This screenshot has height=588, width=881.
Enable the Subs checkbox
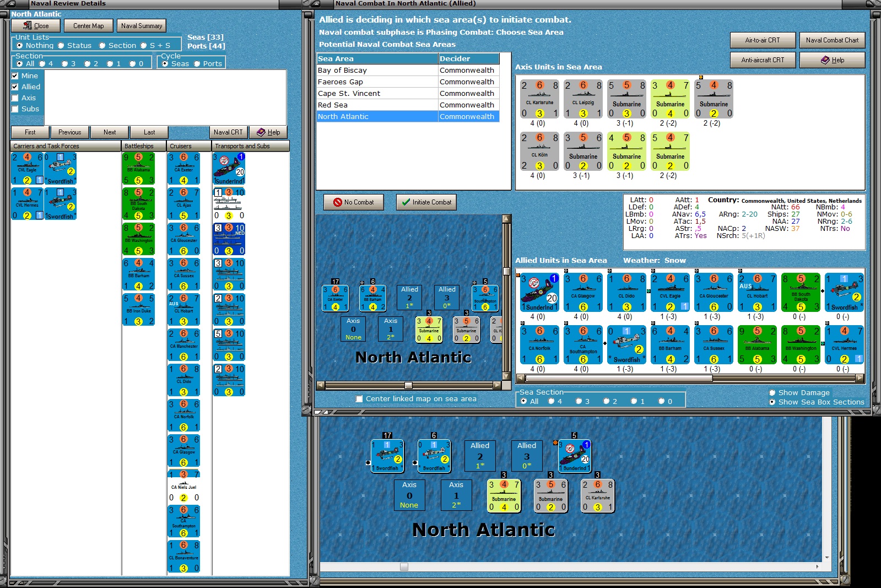[x=15, y=109]
